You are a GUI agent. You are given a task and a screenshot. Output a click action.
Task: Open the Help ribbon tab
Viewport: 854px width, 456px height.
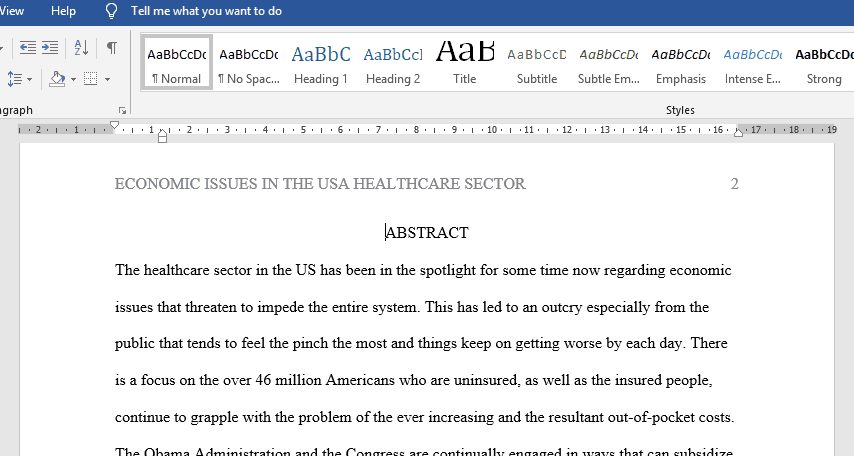[63, 11]
